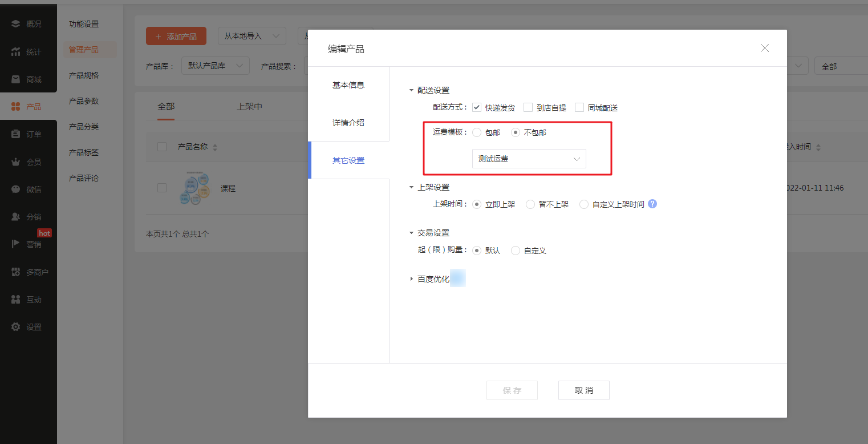Close the 编辑产品 dialog with X
The image size is (868, 444).
(x=765, y=48)
